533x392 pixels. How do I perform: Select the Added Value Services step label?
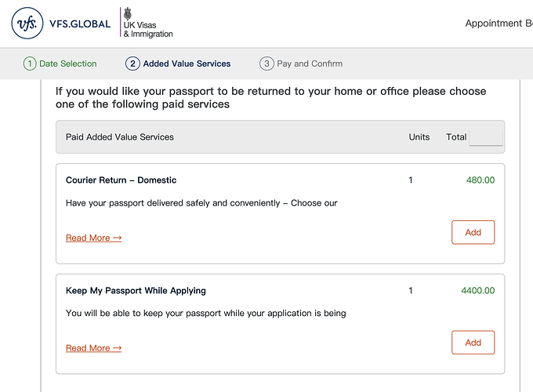click(x=187, y=64)
